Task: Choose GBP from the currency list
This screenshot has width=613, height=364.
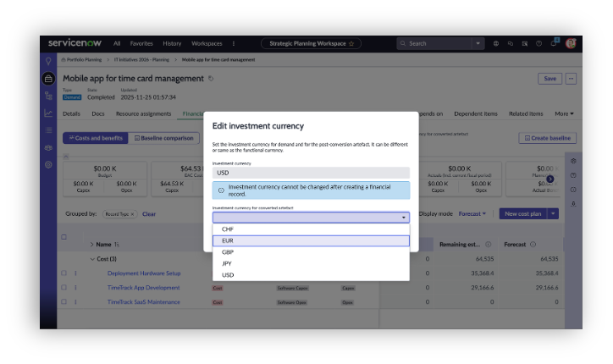Action: pyautogui.click(x=311, y=252)
